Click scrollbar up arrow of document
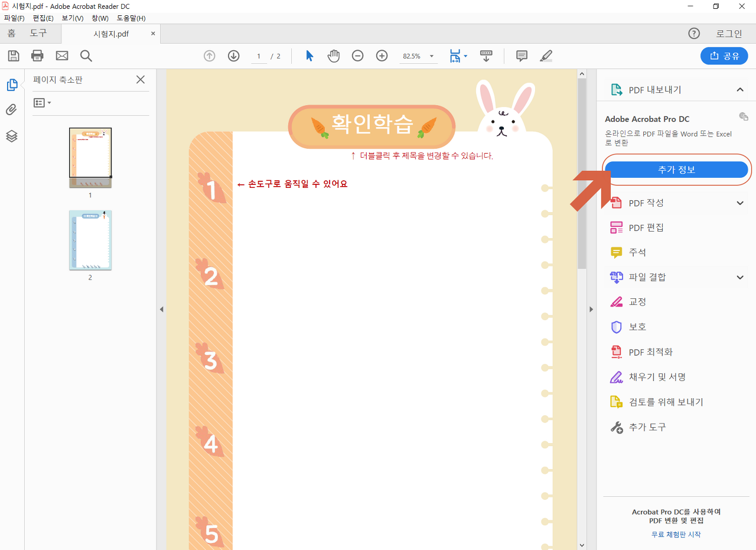 coord(582,74)
